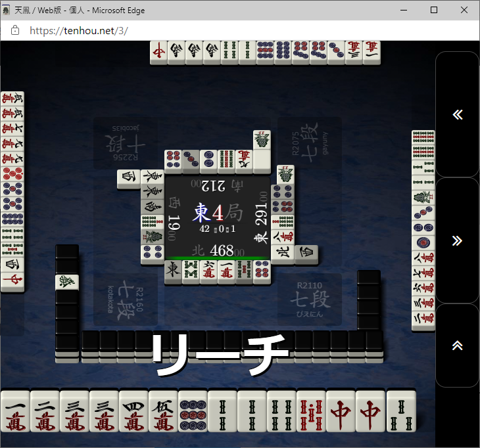Click the red 5-pin in left player's hand

[12, 174]
